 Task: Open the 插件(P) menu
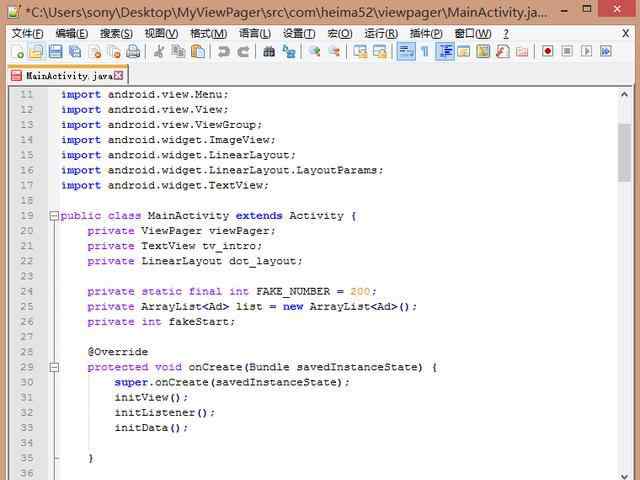[x=426, y=33]
